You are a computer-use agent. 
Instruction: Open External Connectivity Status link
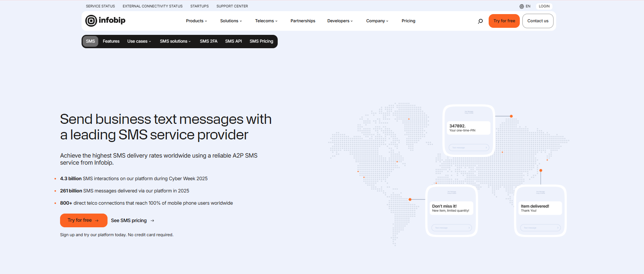(153, 6)
